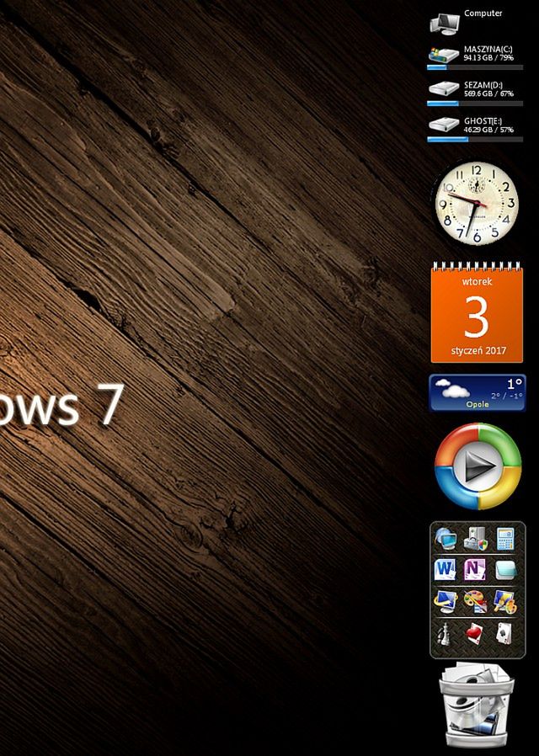This screenshot has width=539, height=756.
Task: Click the orange calendar gadget day number 3
Action: click(477, 317)
